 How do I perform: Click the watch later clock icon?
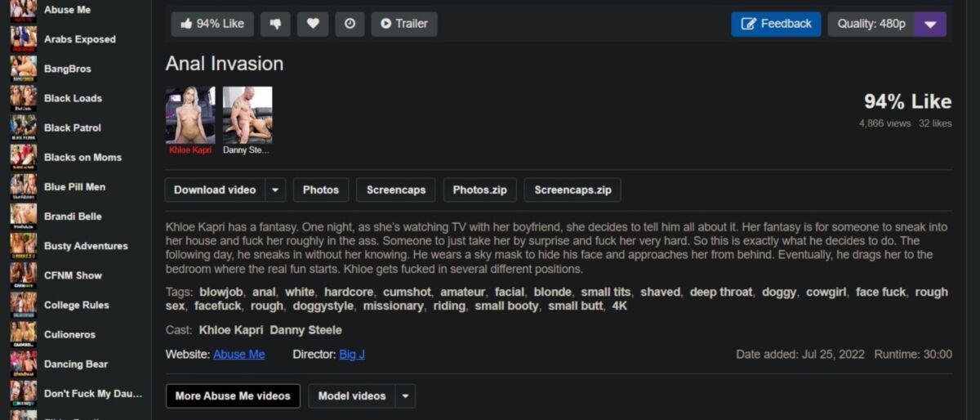[350, 24]
